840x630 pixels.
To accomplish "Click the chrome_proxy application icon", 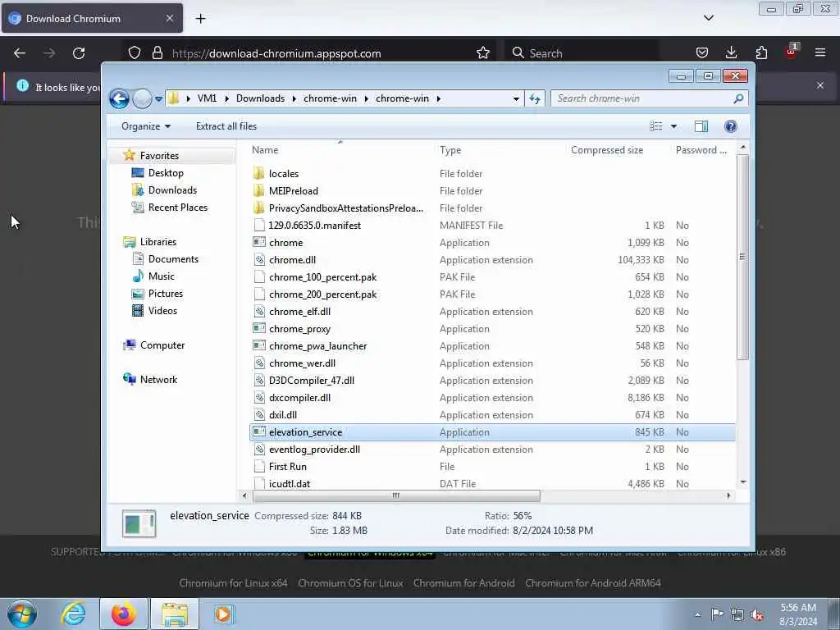I will pos(259,328).
